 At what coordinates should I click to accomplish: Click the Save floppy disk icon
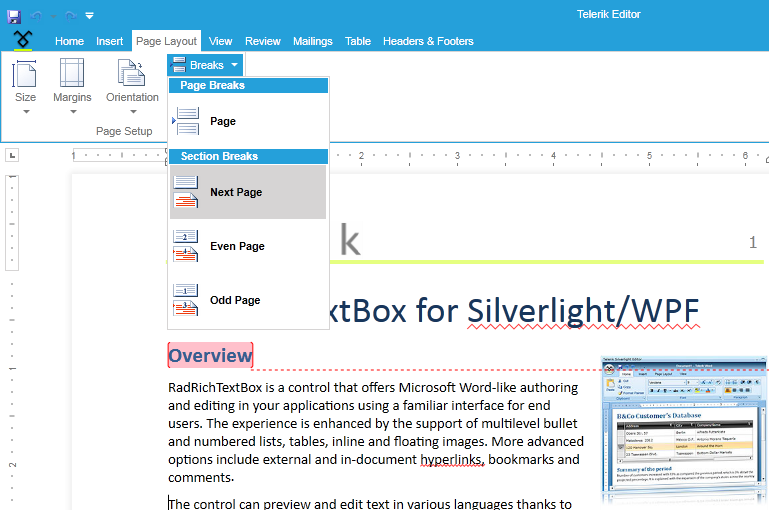pyautogui.click(x=14, y=16)
